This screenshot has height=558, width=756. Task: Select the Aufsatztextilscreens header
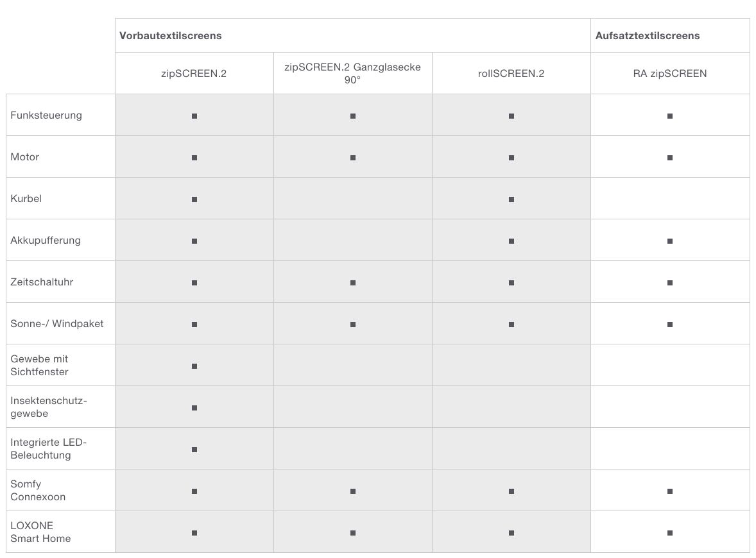click(x=648, y=36)
